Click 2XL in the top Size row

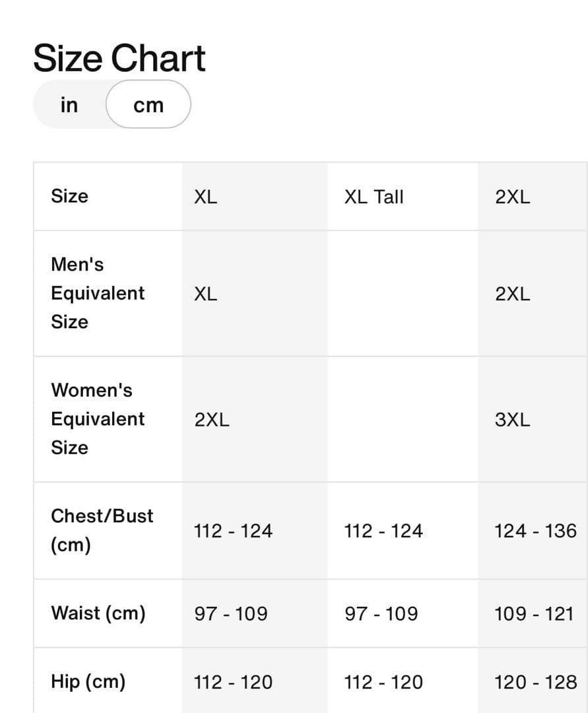(512, 197)
